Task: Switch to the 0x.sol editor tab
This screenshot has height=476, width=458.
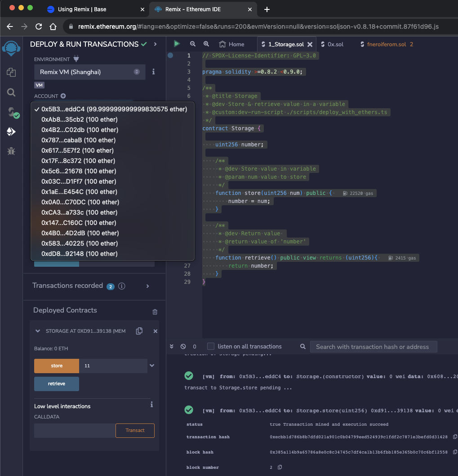Action: tap(332, 44)
